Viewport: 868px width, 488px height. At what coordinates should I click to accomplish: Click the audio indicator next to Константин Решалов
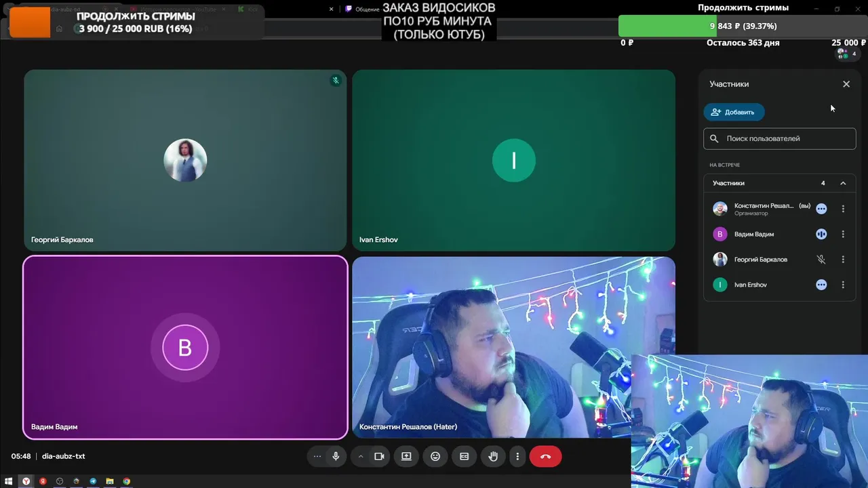click(821, 209)
